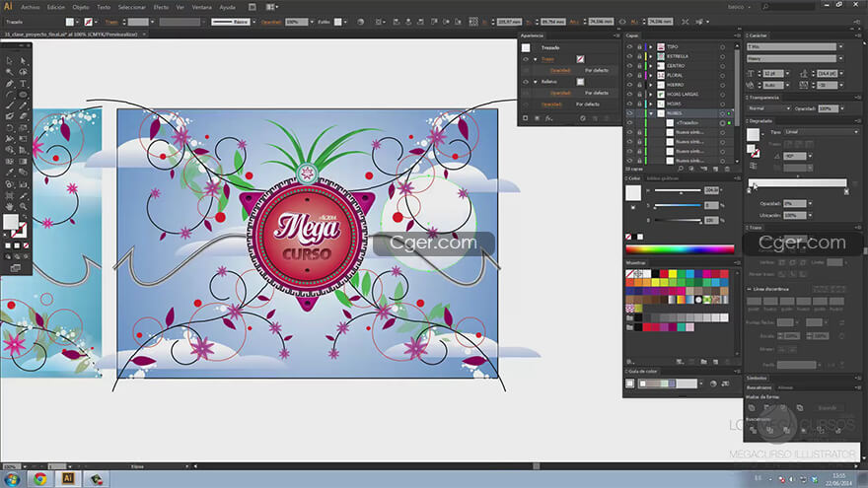Image resolution: width=868 pixels, height=488 pixels.
Task: Toggle visibility of TIPO layer
Action: (x=629, y=47)
